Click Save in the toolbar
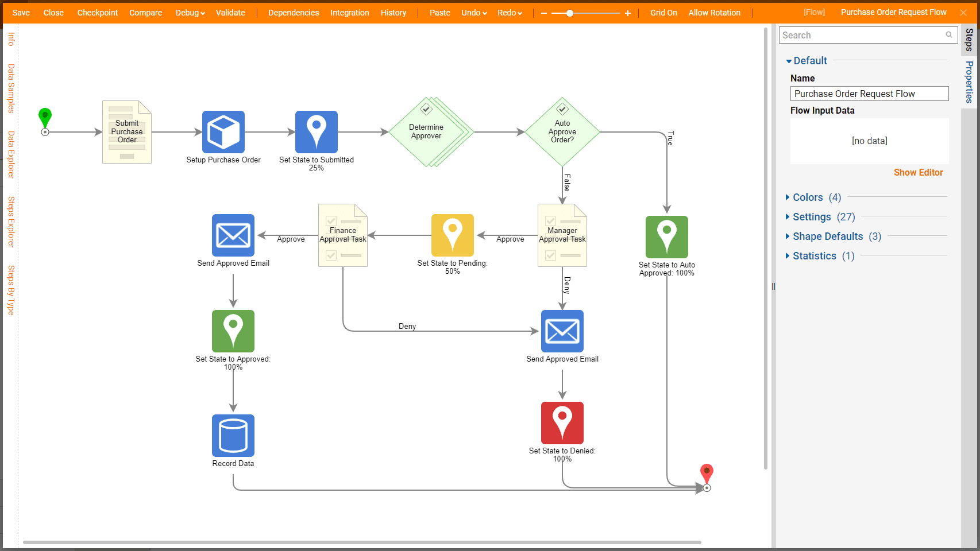Viewport: 980px width, 551px height. [x=21, y=13]
